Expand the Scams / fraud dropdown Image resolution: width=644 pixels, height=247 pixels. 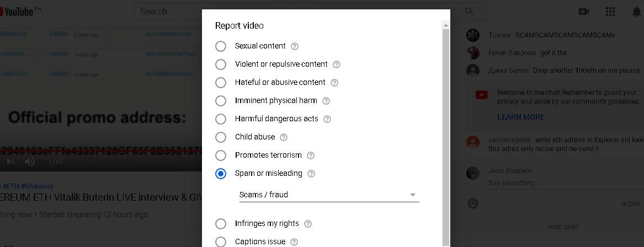click(x=329, y=195)
